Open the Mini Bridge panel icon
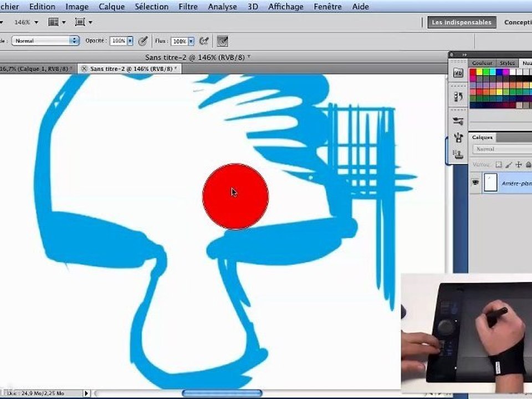The height and width of the screenshot is (399, 532). pyautogui.click(x=458, y=73)
